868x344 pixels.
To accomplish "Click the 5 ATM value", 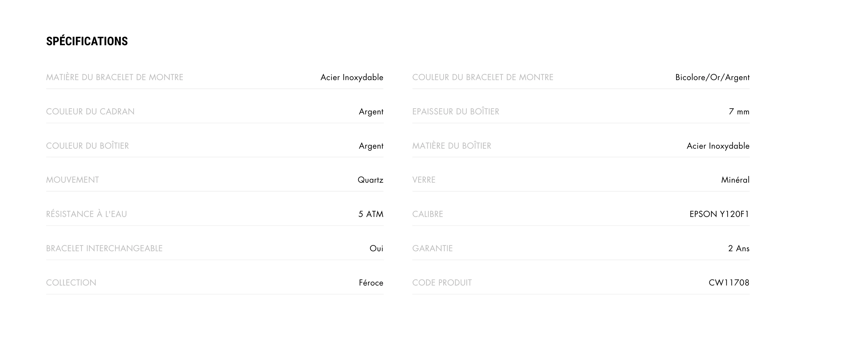I will 371,214.
